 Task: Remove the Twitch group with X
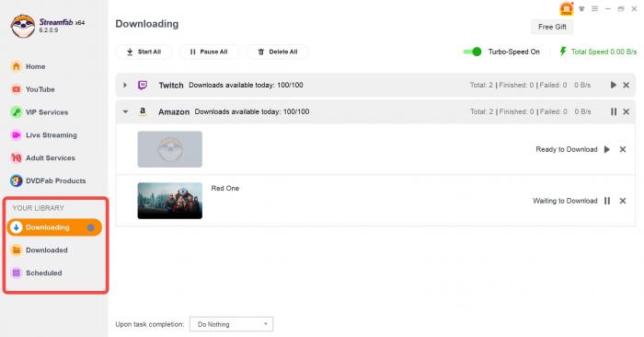point(626,85)
